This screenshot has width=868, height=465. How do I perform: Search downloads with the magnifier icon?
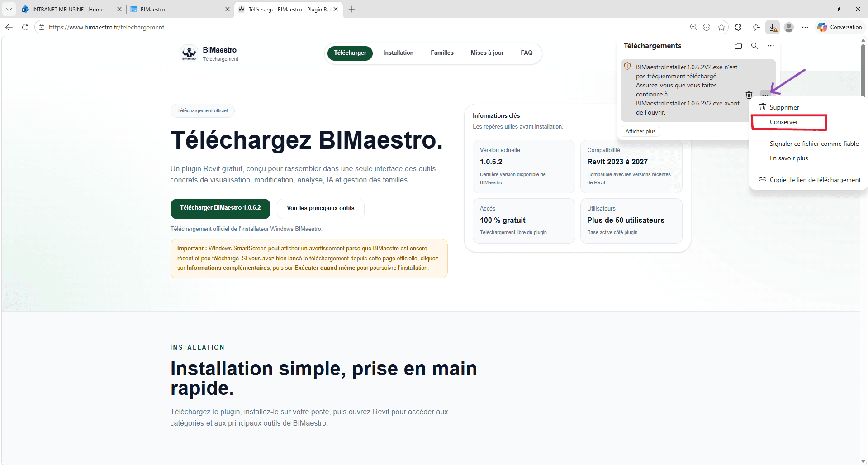[x=754, y=46]
